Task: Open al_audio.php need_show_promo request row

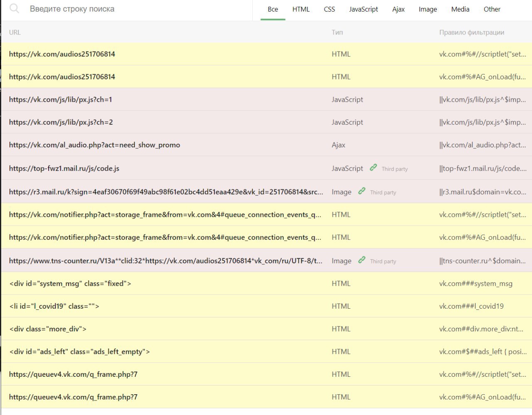Action: [266, 145]
